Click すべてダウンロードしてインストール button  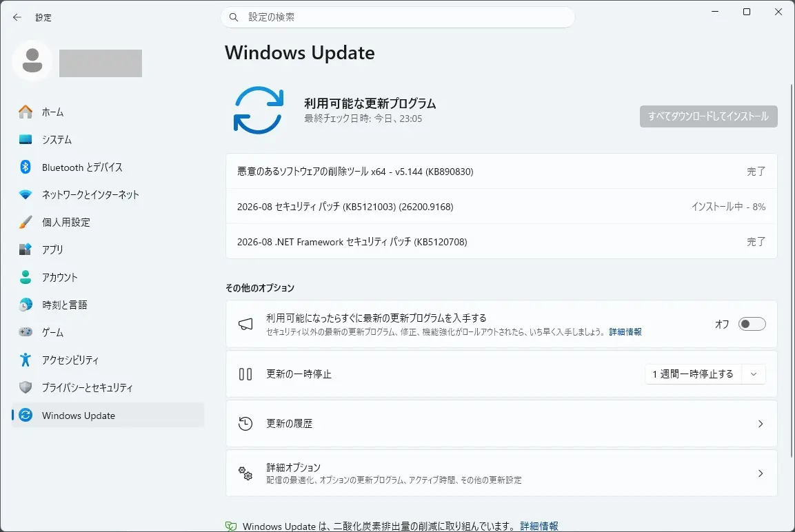[708, 116]
